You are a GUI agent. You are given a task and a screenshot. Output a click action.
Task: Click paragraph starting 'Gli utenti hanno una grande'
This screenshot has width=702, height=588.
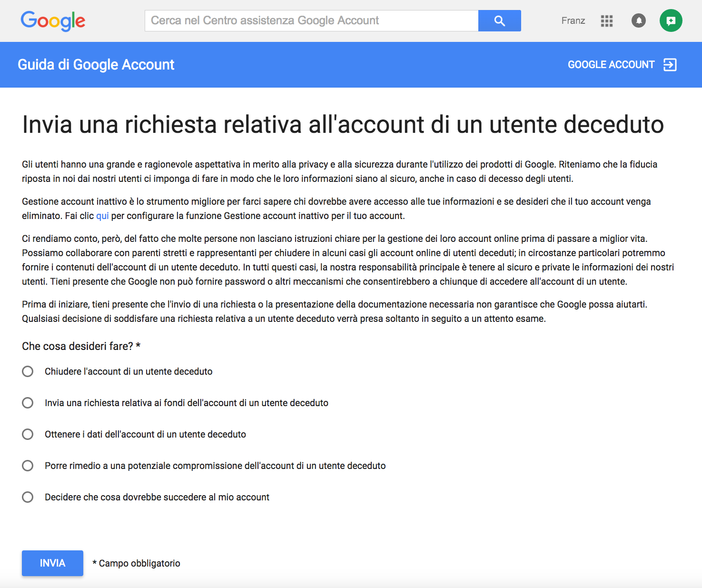[340, 171]
